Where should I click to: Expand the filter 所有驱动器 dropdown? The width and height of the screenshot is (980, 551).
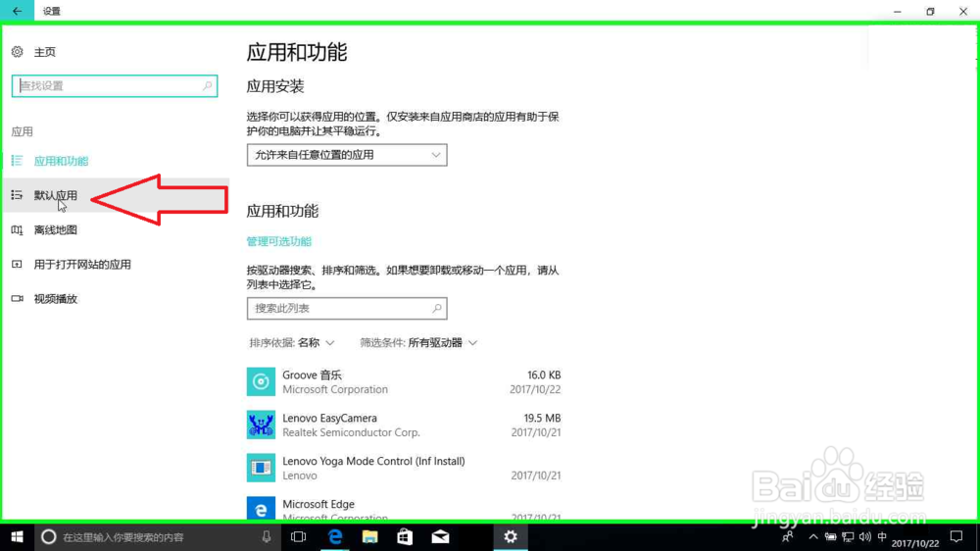[x=418, y=343]
